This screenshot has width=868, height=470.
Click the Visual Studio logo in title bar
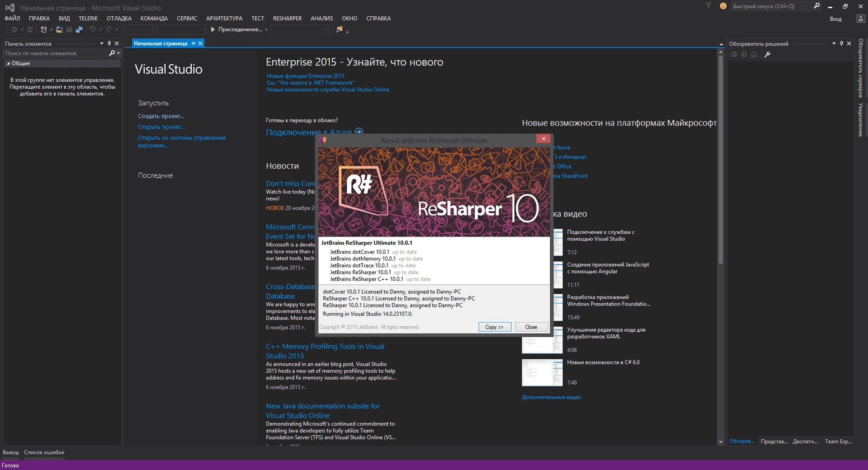pos(9,8)
